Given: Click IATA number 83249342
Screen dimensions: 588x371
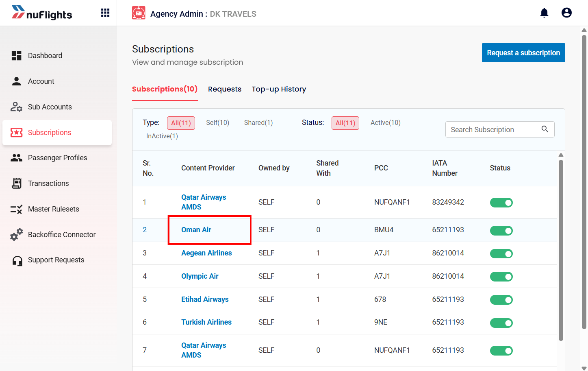Looking at the screenshot, I should coord(448,202).
